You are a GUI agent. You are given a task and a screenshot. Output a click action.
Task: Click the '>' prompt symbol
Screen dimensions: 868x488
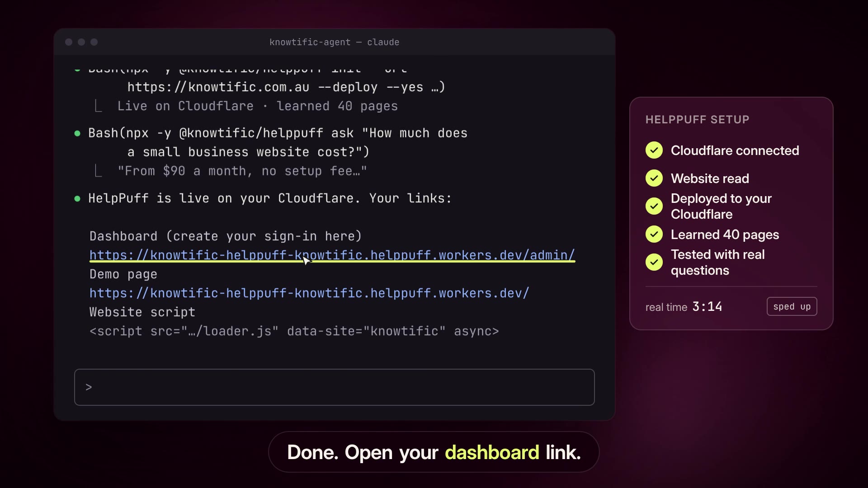[89, 387]
